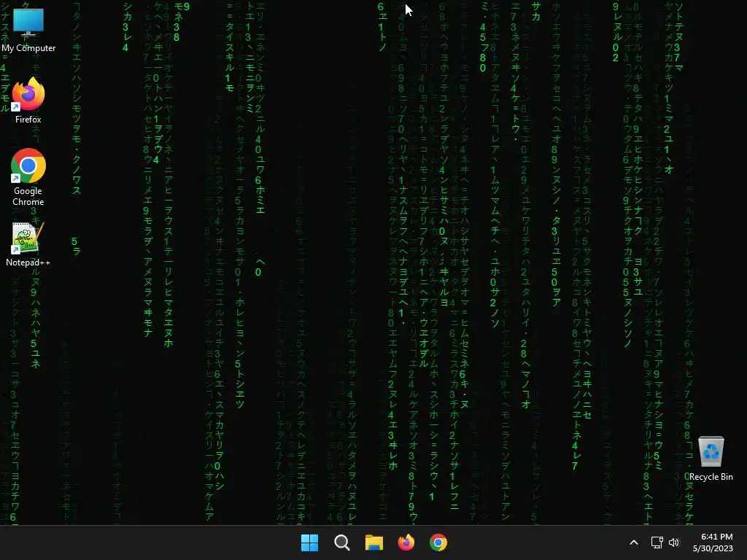Click the Google Chrome label text

click(x=28, y=196)
